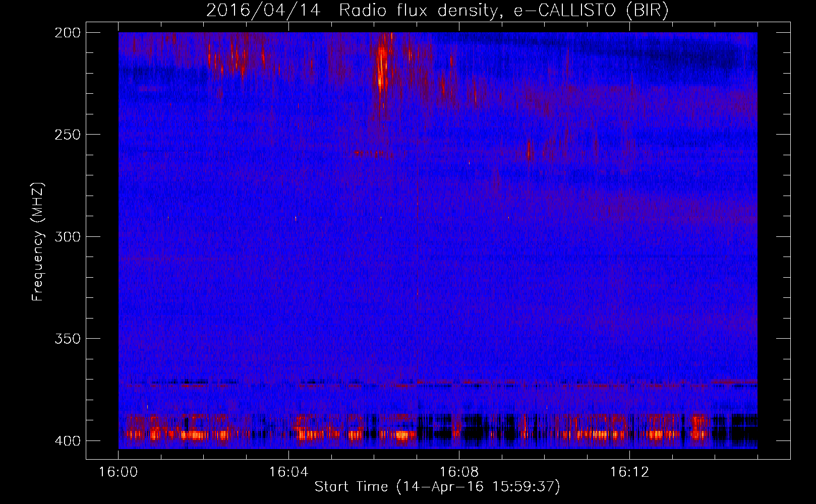Click the 16:04 time tick label

288,472
